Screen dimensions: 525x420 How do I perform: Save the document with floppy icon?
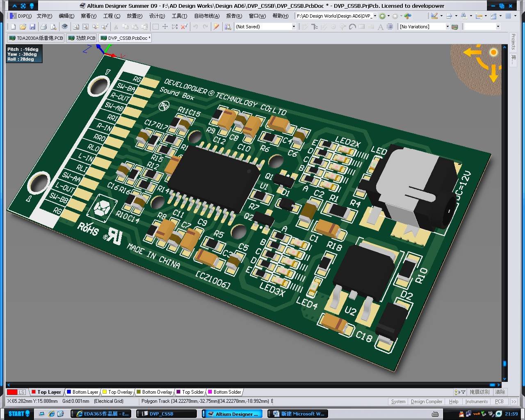pyautogui.click(x=32, y=27)
